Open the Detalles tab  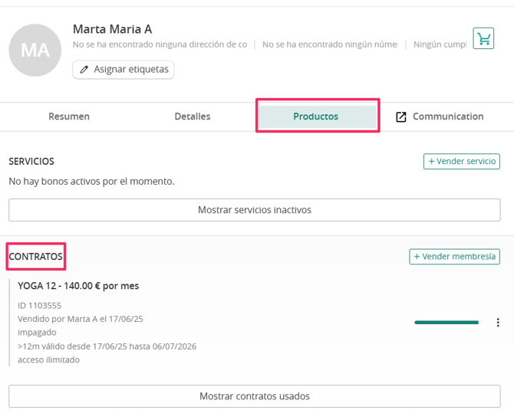[x=193, y=116]
